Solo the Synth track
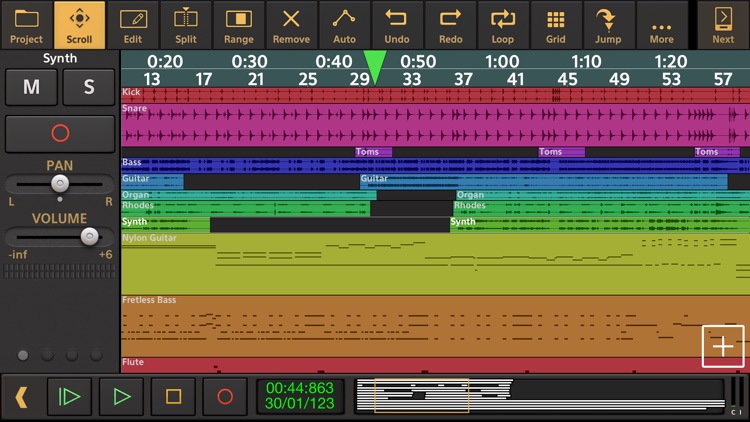Screen dimensions: 750x422 coord(89,87)
